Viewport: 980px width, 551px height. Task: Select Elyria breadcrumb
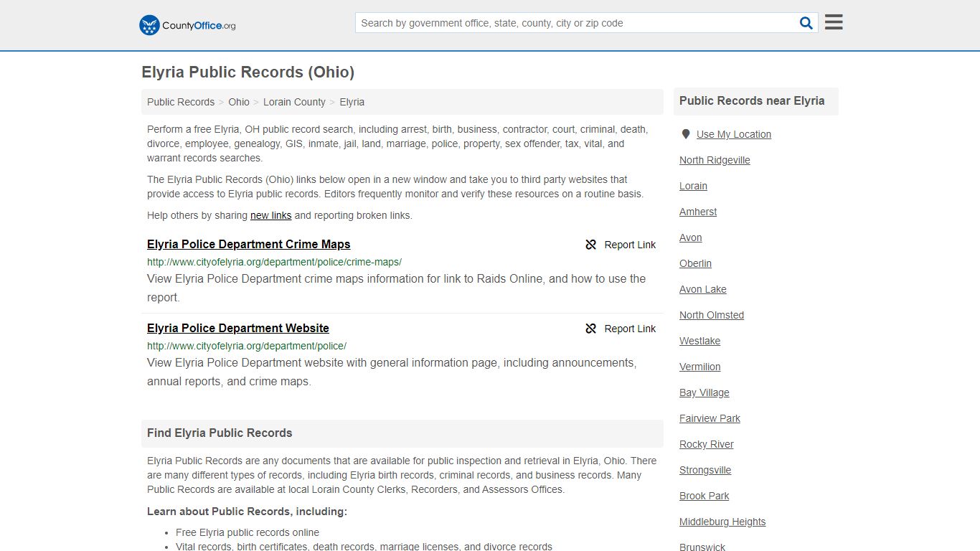352,102
